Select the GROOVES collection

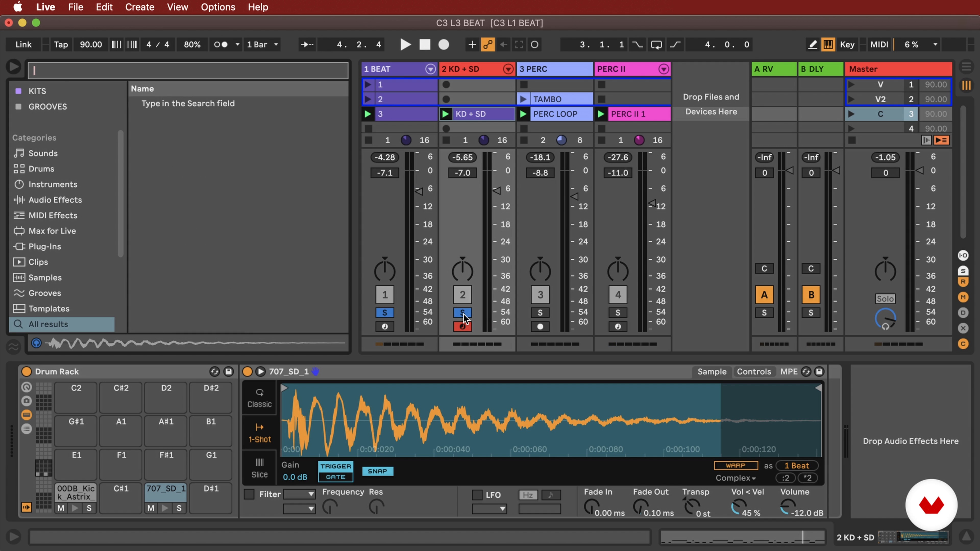(x=47, y=107)
